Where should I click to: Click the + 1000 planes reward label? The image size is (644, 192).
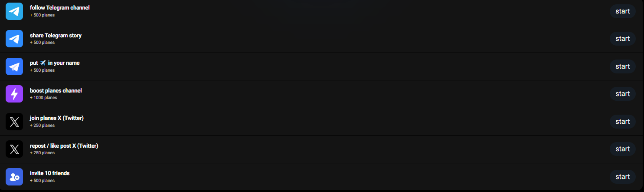click(x=43, y=98)
